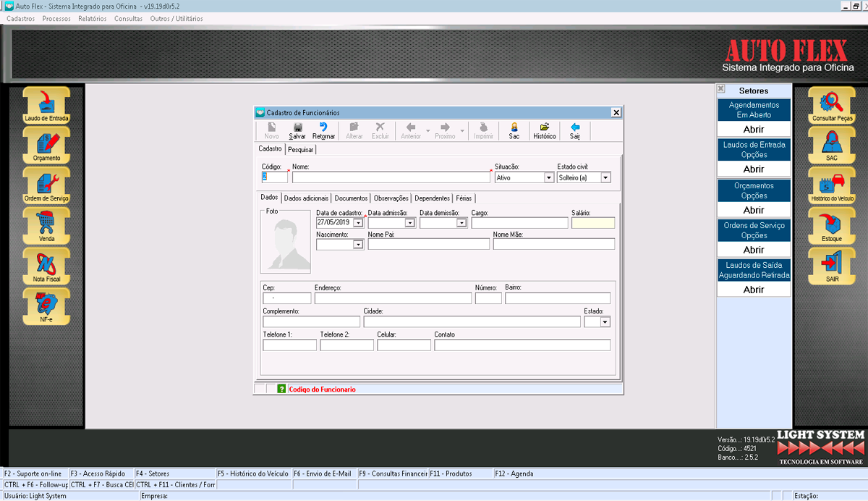
Task: Click the Retornar toolbar button
Action: (x=323, y=131)
